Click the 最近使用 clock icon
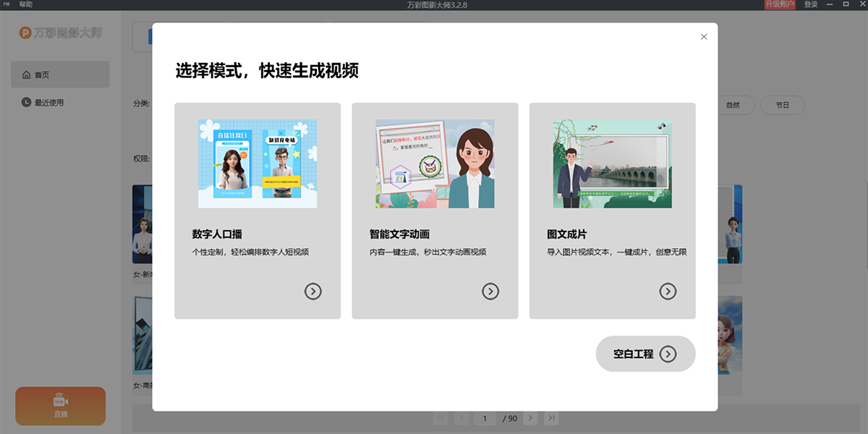Screen dimensions: 868x434 pos(27,103)
